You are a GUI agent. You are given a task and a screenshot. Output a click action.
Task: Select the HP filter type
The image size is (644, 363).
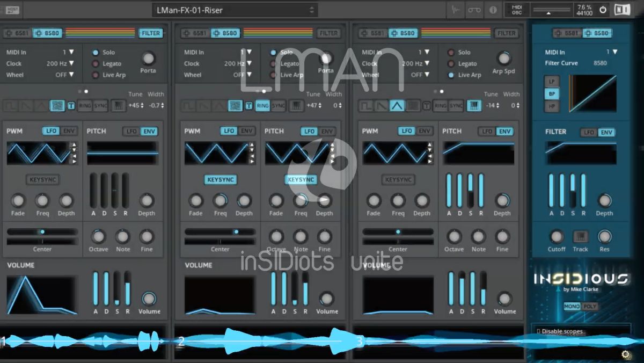pyautogui.click(x=551, y=106)
